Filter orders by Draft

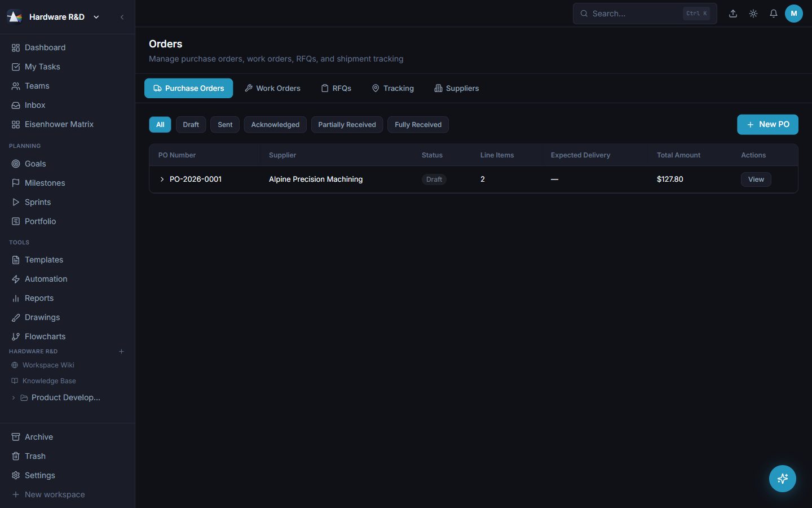(x=191, y=125)
